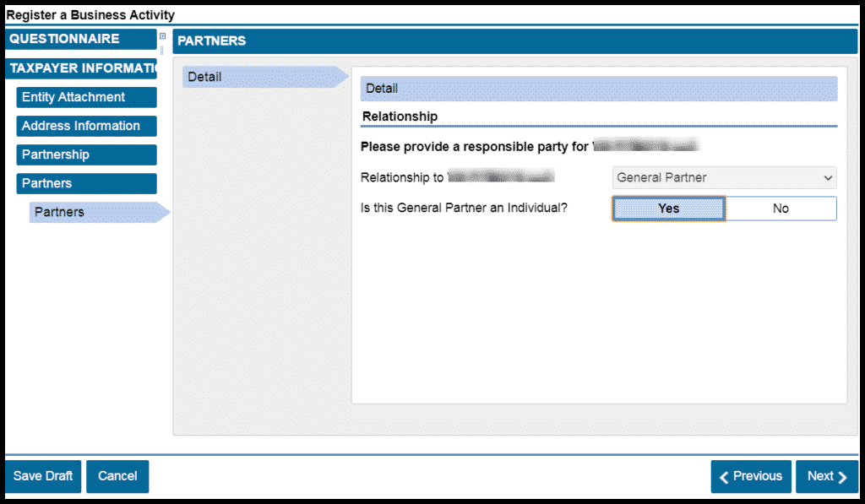Proceed with the Next button
This screenshot has width=865, height=504.
click(x=826, y=477)
